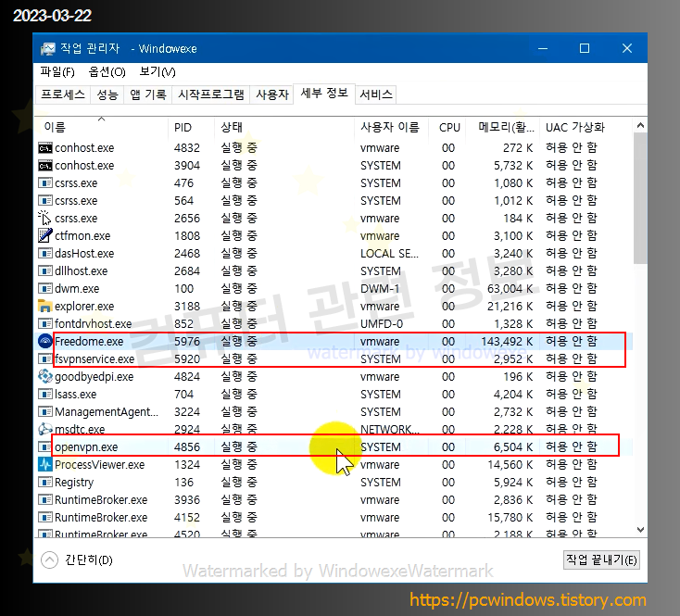The image size is (680, 616).
Task: Switch to the 서비스 tab
Action: pos(376,94)
